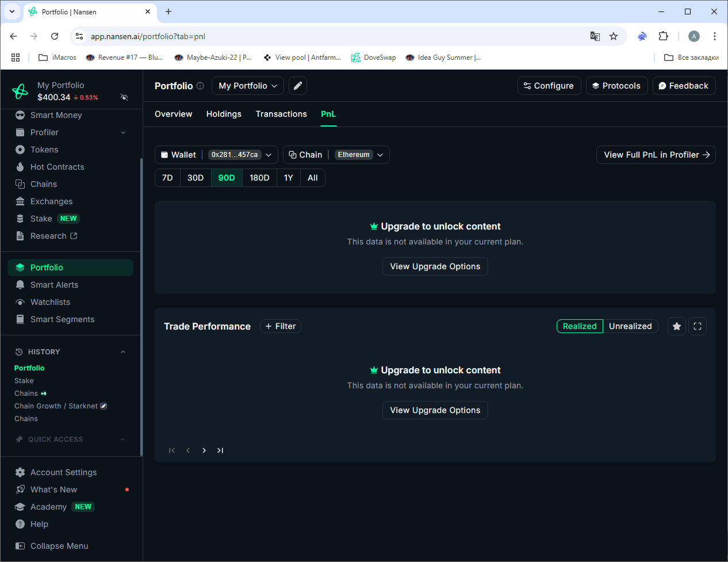Screen dimensions: 728x562
Task: Click View Upgrade Options in Trade Performance
Action: coord(435,410)
